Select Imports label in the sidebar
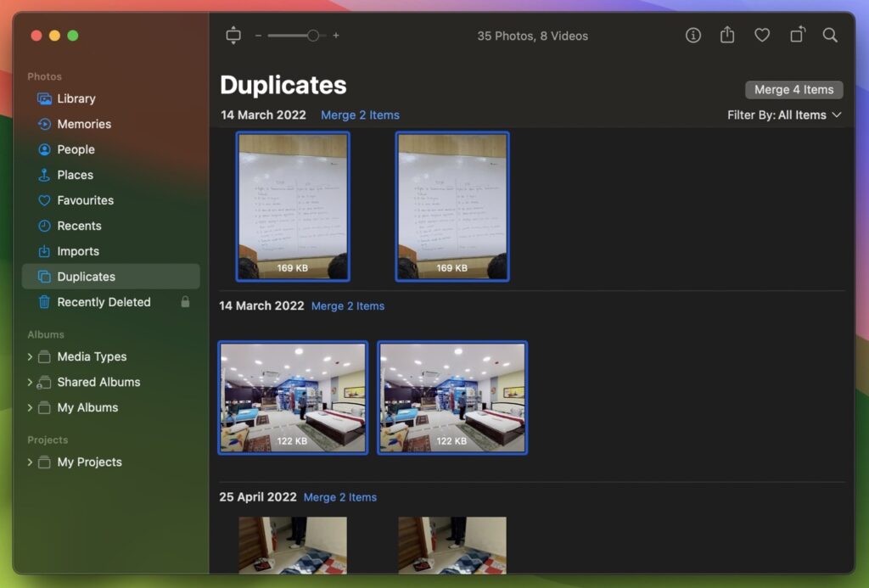 pos(78,252)
